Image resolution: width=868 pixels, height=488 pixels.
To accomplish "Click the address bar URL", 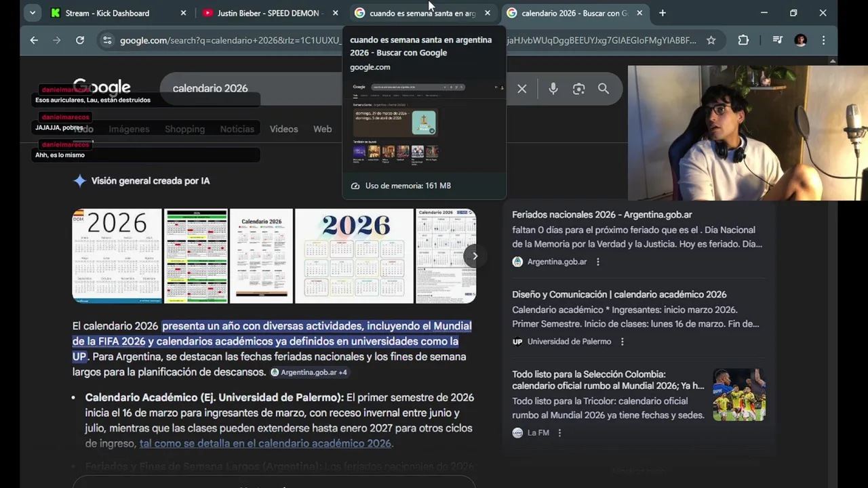I will tap(407, 41).
